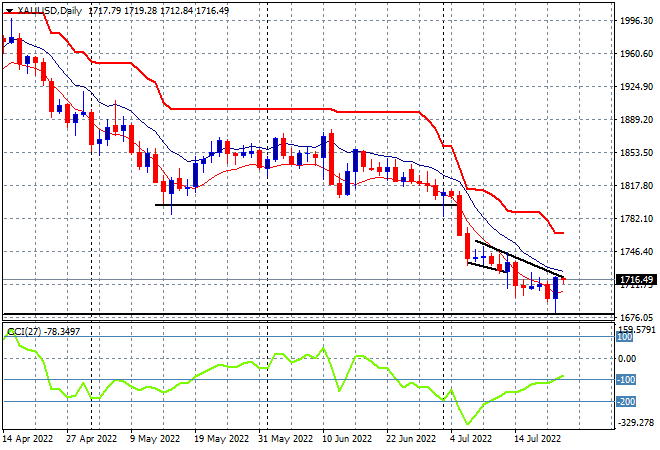Click the 1960.60 price scale label
The width and height of the screenshot is (660, 450).
[x=637, y=53]
